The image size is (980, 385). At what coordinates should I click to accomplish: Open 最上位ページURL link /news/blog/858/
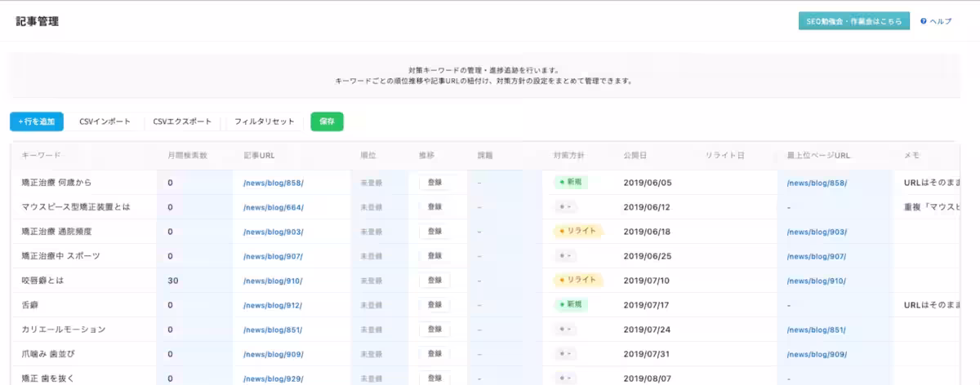click(x=817, y=183)
